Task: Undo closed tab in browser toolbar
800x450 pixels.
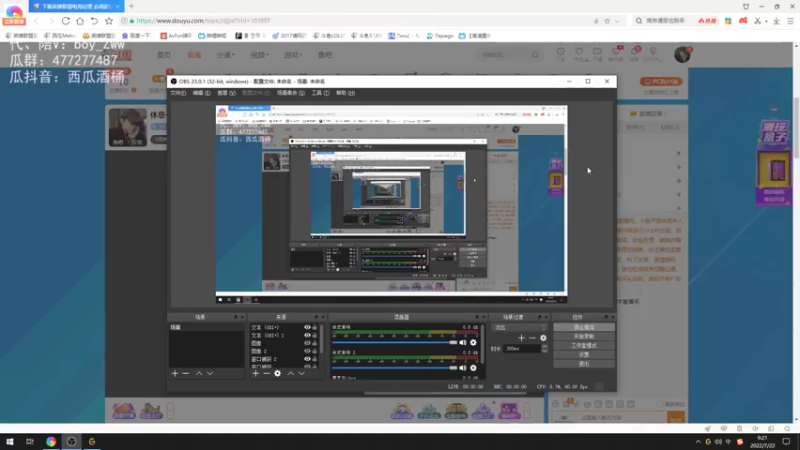Action: 94,21
